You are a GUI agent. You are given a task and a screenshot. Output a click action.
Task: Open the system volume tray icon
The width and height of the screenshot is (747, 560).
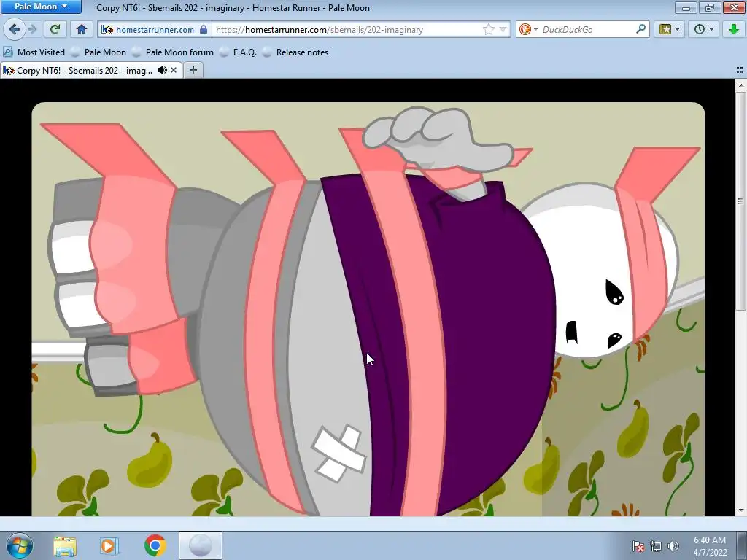coord(673,545)
